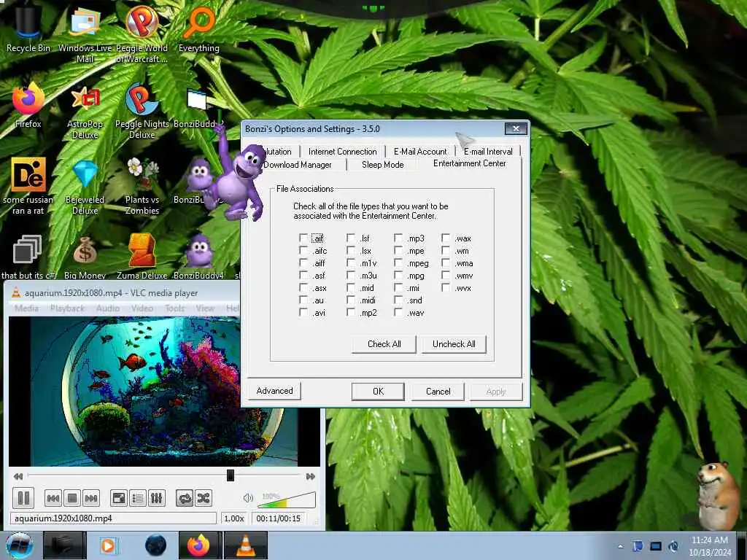Click VLC previous media button
This screenshot has height=560, width=747.
(x=53, y=499)
